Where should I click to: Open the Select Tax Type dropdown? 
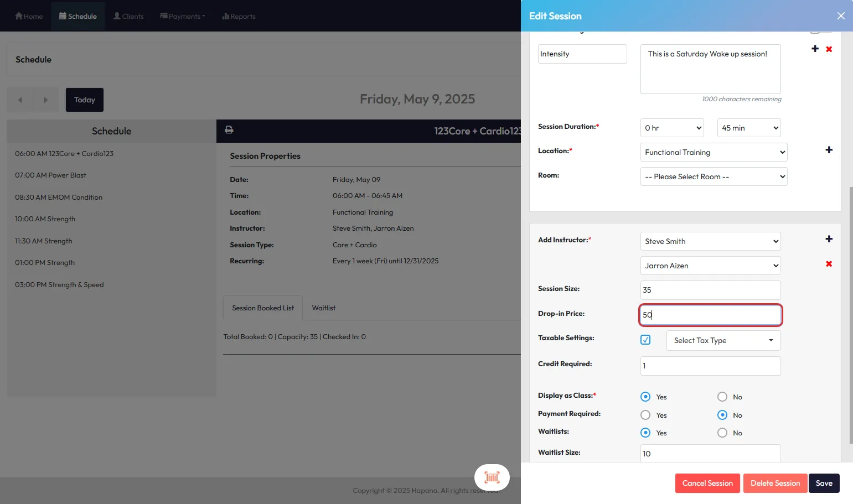(723, 341)
